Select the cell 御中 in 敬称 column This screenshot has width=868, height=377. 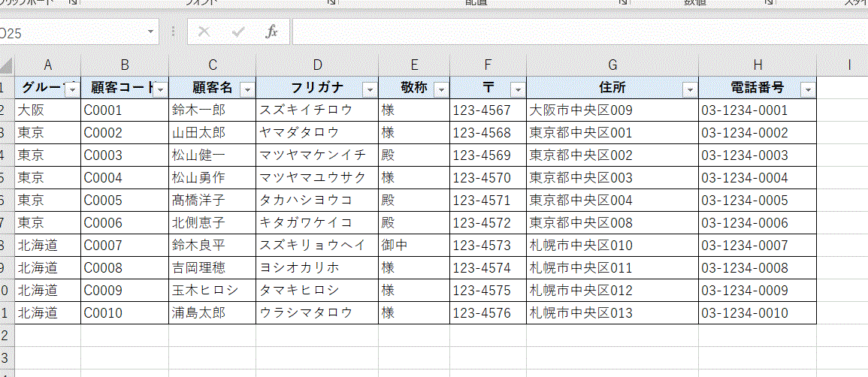point(414,245)
